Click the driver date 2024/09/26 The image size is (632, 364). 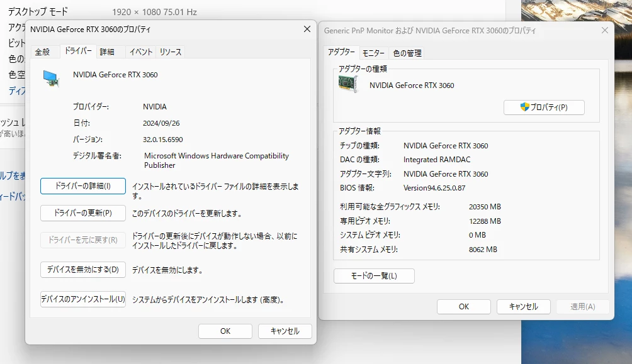click(x=161, y=123)
